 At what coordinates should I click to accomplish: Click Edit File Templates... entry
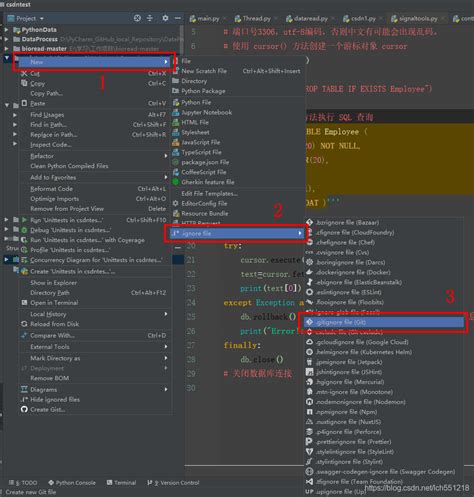[x=238, y=193]
